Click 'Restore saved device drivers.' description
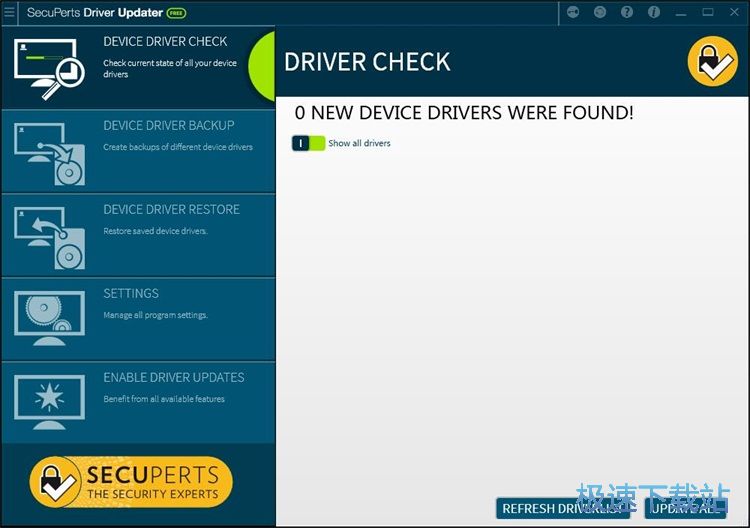 click(x=155, y=231)
